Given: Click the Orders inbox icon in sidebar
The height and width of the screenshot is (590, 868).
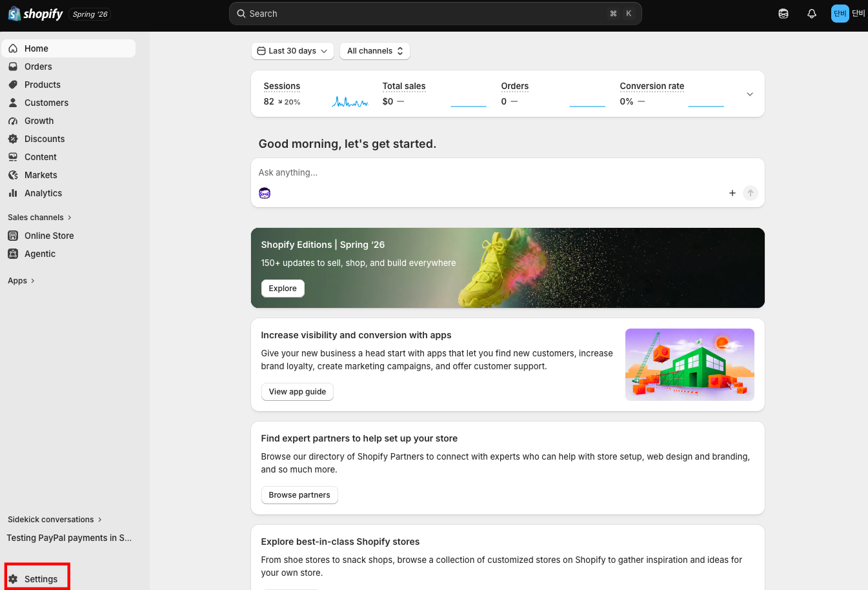Looking at the screenshot, I should pyautogui.click(x=13, y=66).
